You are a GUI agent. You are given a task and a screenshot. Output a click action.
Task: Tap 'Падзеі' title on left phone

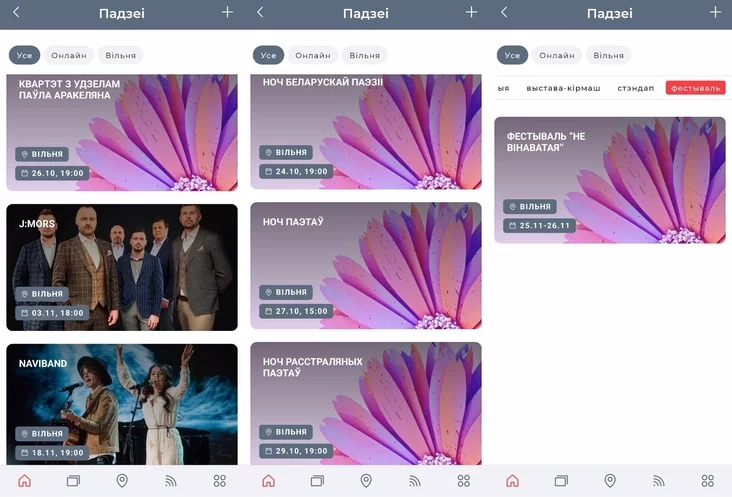pyautogui.click(x=122, y=13)
